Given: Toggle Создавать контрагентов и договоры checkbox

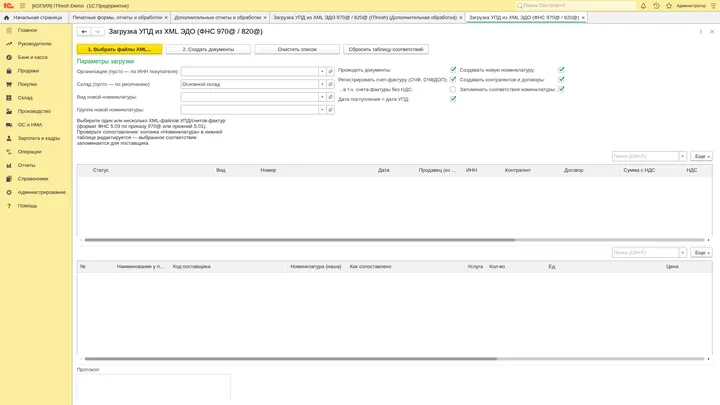Looking at the screenshot, I should click(561, 79).
